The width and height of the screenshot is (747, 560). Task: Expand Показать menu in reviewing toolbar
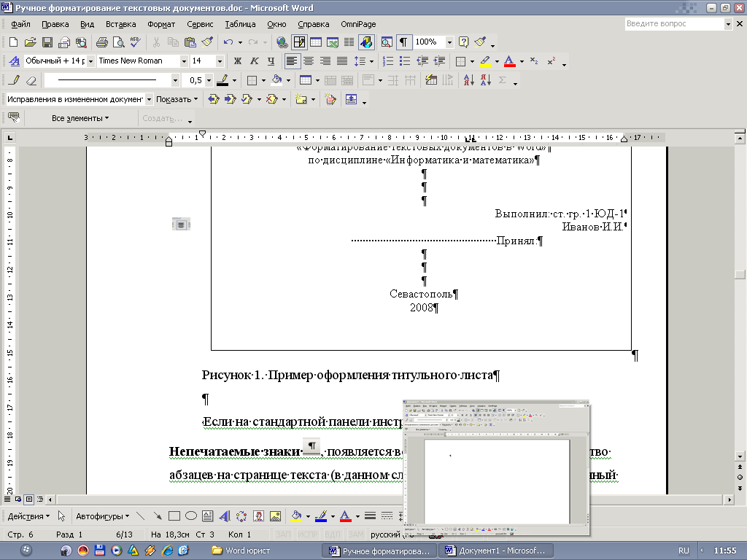point(177,99)
